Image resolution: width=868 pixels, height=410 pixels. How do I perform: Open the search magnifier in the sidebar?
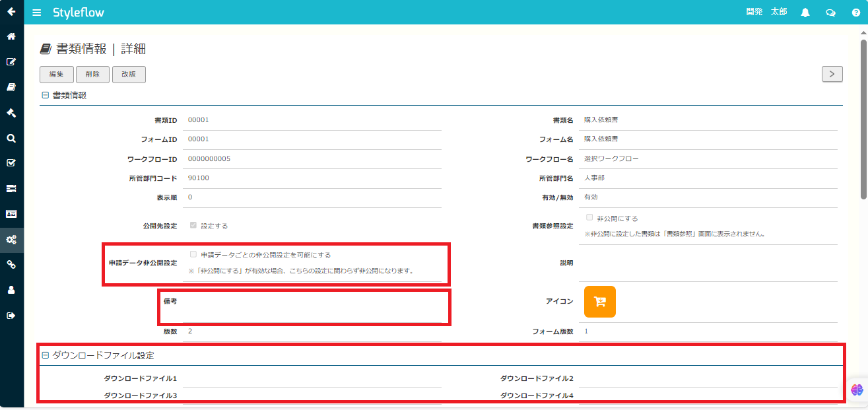point(11,138)
